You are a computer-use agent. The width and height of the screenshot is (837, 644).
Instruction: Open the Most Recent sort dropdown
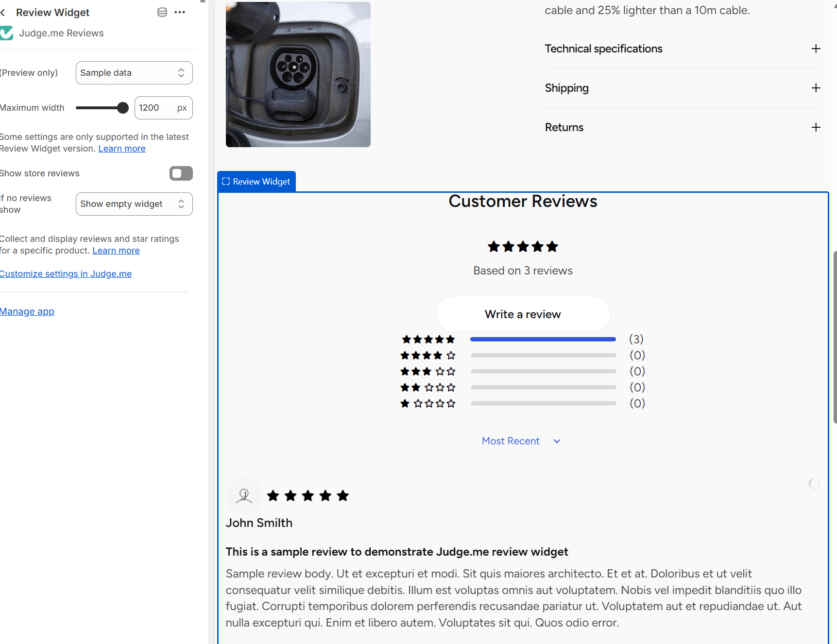click(521, 441)
